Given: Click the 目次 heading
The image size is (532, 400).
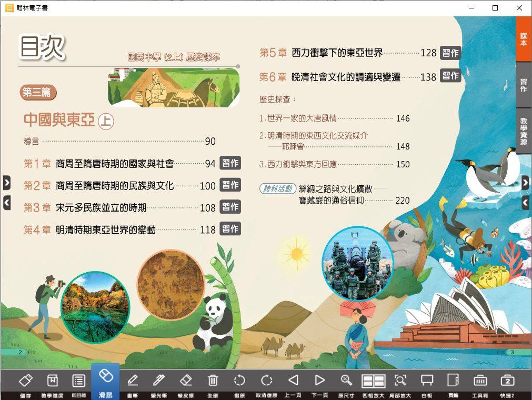Looking at the screenshot, I should click(x=42, y=47).
